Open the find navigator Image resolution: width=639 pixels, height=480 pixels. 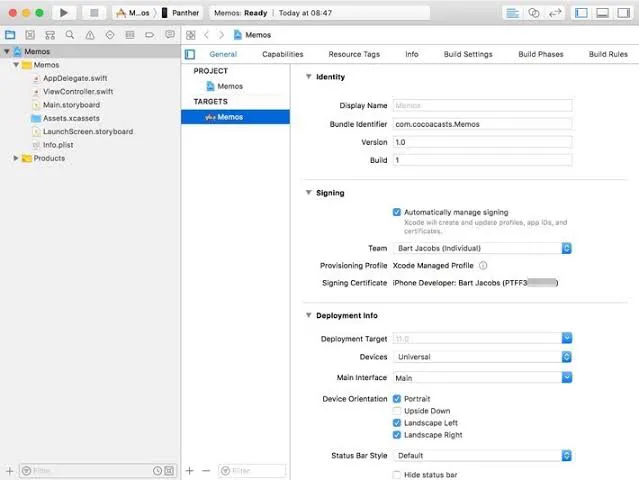pos(70,35)
